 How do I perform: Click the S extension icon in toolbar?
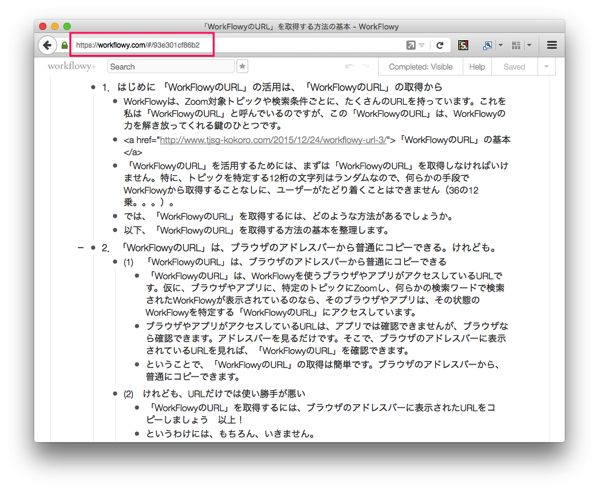(x=463, y=45)
